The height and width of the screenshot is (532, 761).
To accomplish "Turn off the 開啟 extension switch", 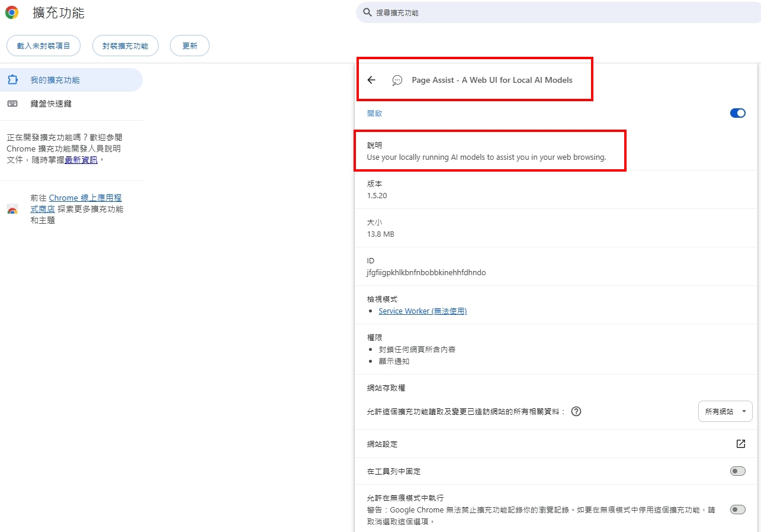I will point(737,113).
